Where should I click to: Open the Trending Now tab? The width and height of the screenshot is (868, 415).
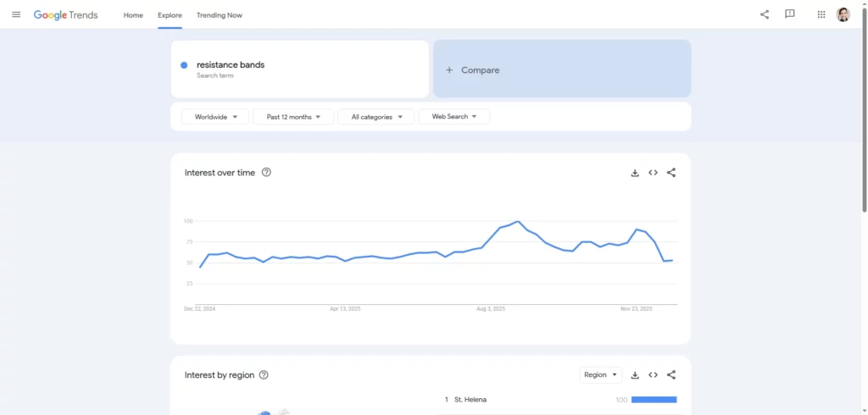click(x=220, y=15)
